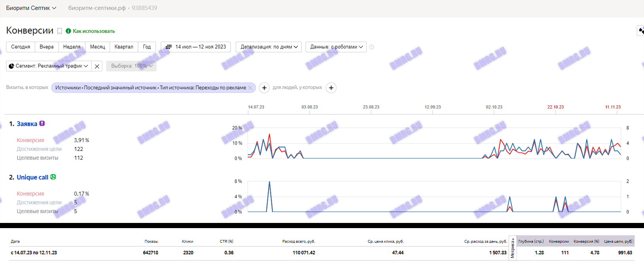Click the bookmark icon next to Конверсии
644x265 pixels.
pyautogui.click(x=60, y=31)
